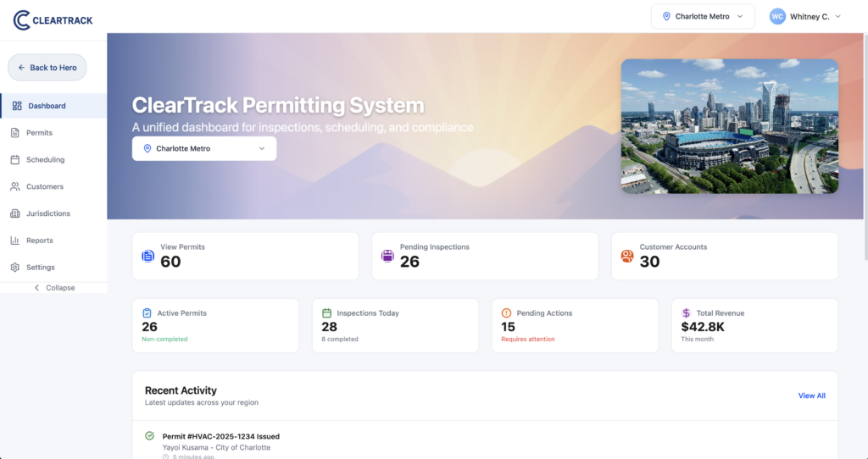868x459 pixels.
Task: Open the Whitney C. account menu chevron
Action: [x=838, y=16]
